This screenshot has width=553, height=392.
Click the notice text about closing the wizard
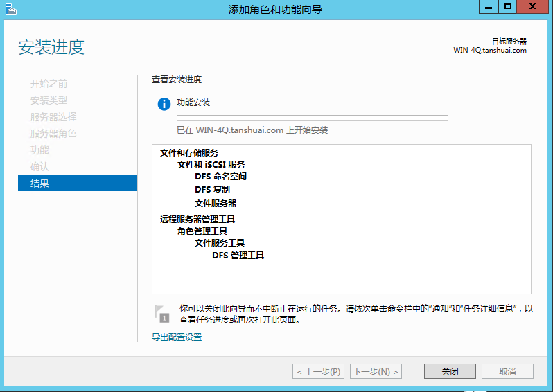tap(356, 314)
